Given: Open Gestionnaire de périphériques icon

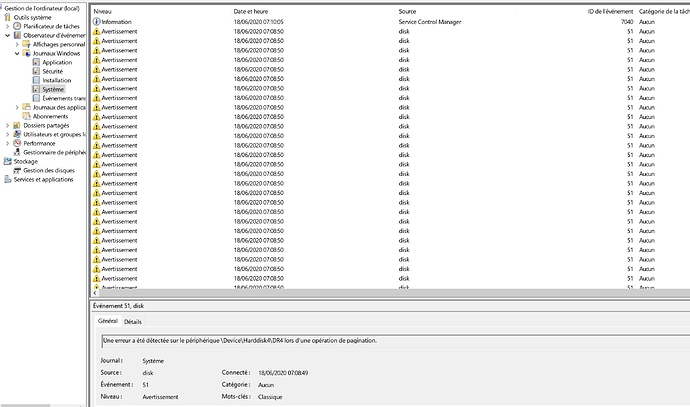Looking at the screenshot, I should [17, 152].
